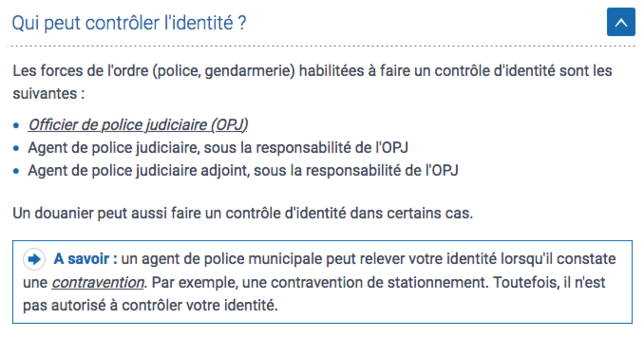Click the word "suivantes :" ending the intro
The image size is (644, 338).
pyautogui.click(x=49, y=94)
